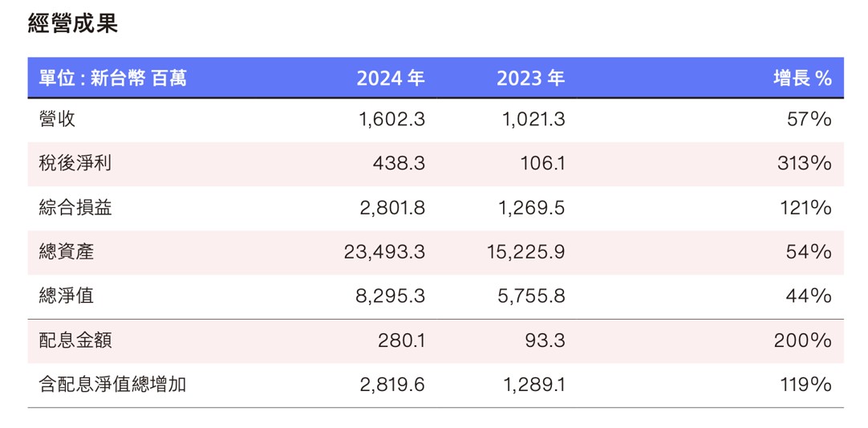Click the 總淨值 row label
Viewport: 868px width, 428px height.
coord(66,296)
